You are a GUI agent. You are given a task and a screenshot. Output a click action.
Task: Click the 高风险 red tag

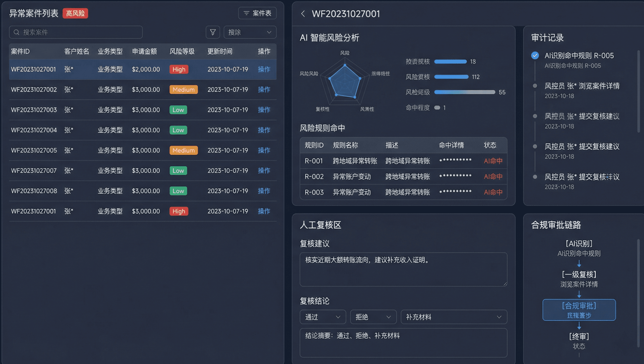point(75,13)
